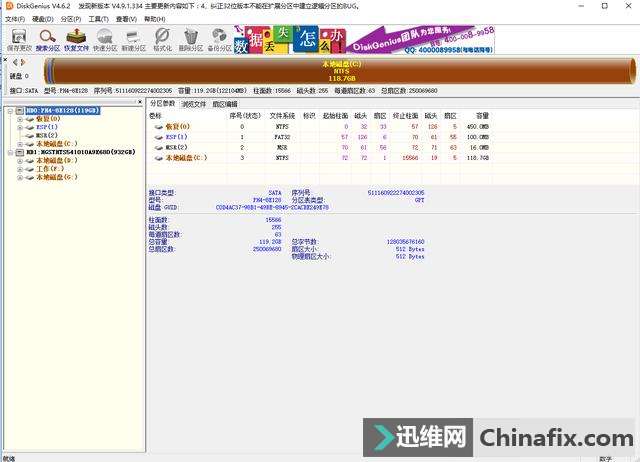Switch to the 扇区编辑 tab
640x462 pixels.
pyautogui.click(x=225, y=104)
